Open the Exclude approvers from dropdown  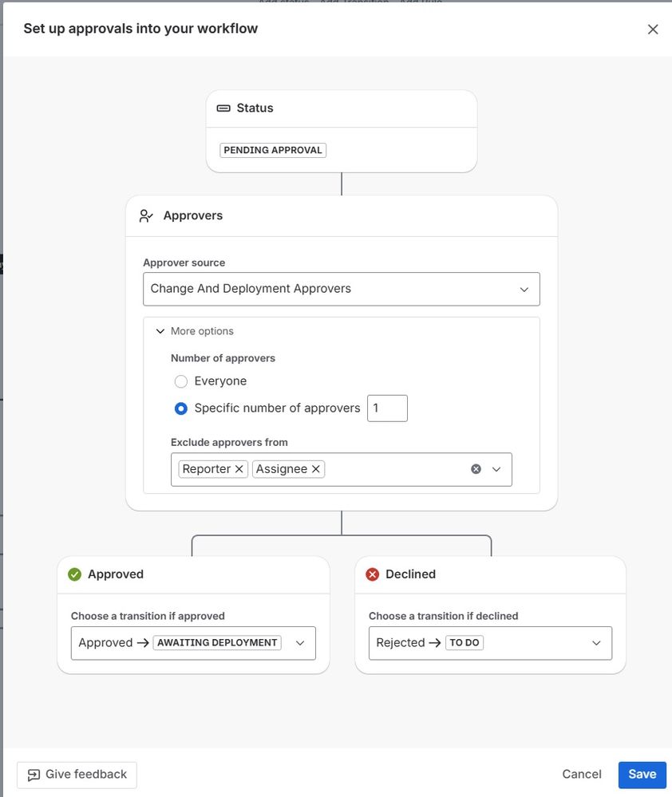tap(496, 469)
